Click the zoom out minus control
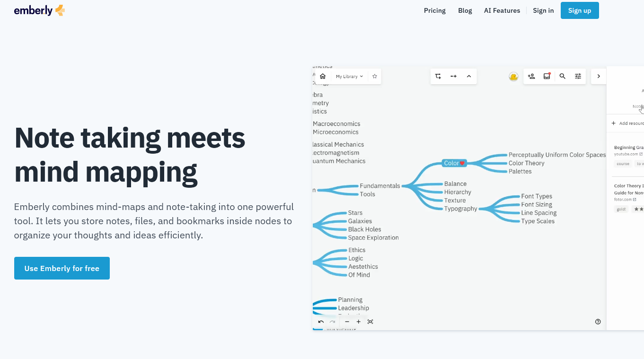The width and height of the screenshot is (644, 359). point(347,322)
